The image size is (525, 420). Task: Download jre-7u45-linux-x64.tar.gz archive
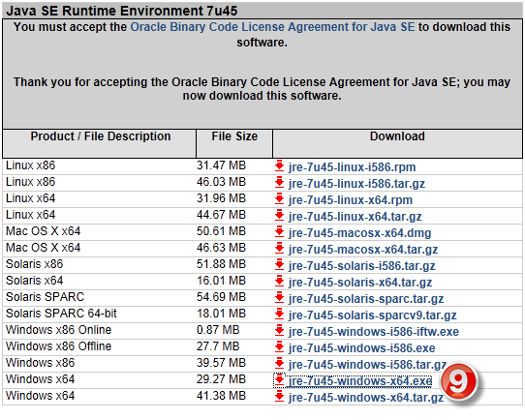(x=355, y=217)
